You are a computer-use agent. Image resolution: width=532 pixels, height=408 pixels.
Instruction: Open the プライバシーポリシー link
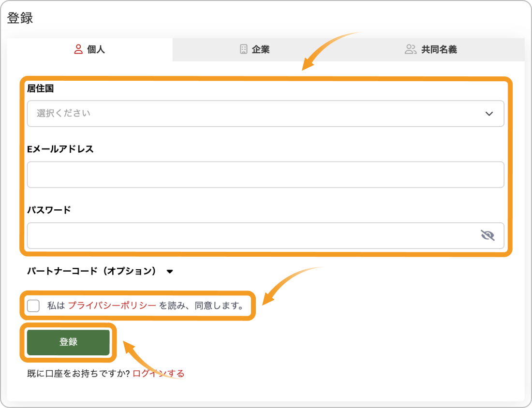pos(112,306)
